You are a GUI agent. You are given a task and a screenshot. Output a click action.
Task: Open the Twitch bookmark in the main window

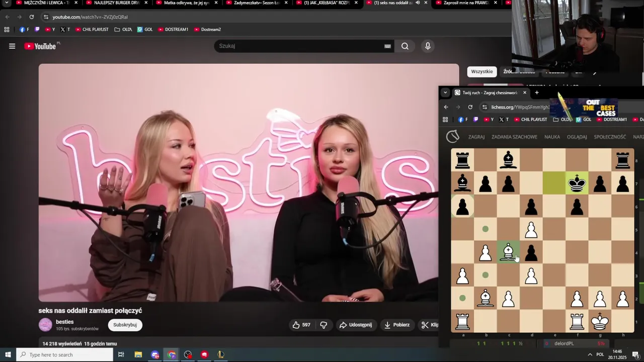[x=37, y=30]
